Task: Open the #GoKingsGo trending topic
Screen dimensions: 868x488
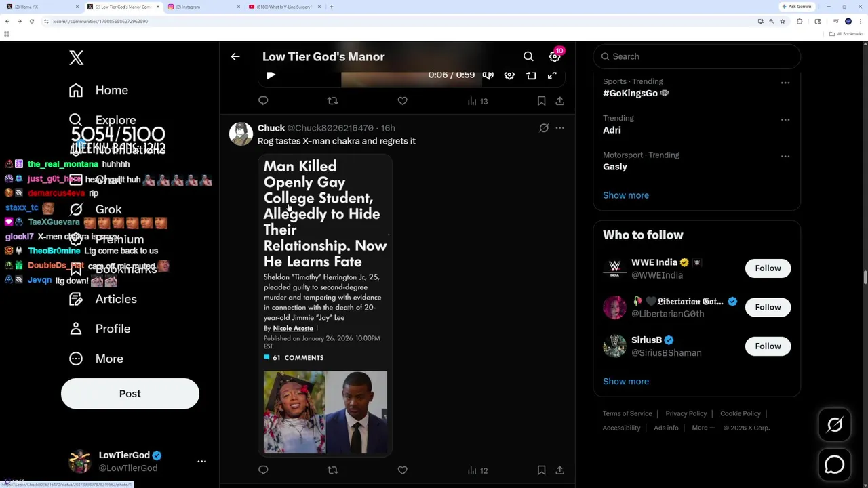Action: click(635, 94)
